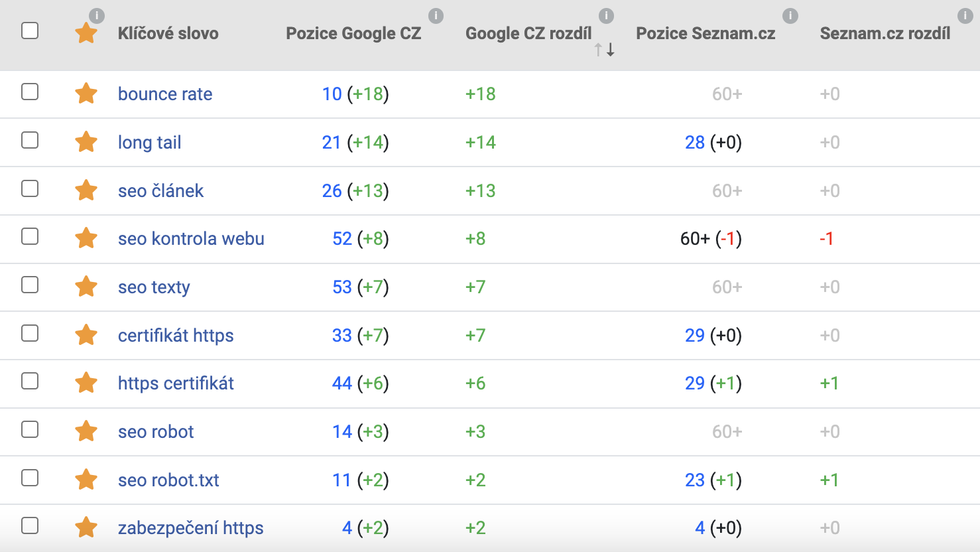Select the seo článek row checkbox
Screen dimensions: 980x552
coord(30,188)
